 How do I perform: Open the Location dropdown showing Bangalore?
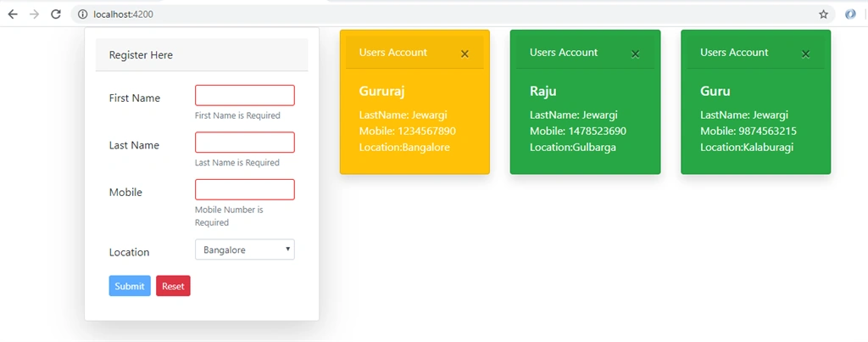tap(245, 249)
